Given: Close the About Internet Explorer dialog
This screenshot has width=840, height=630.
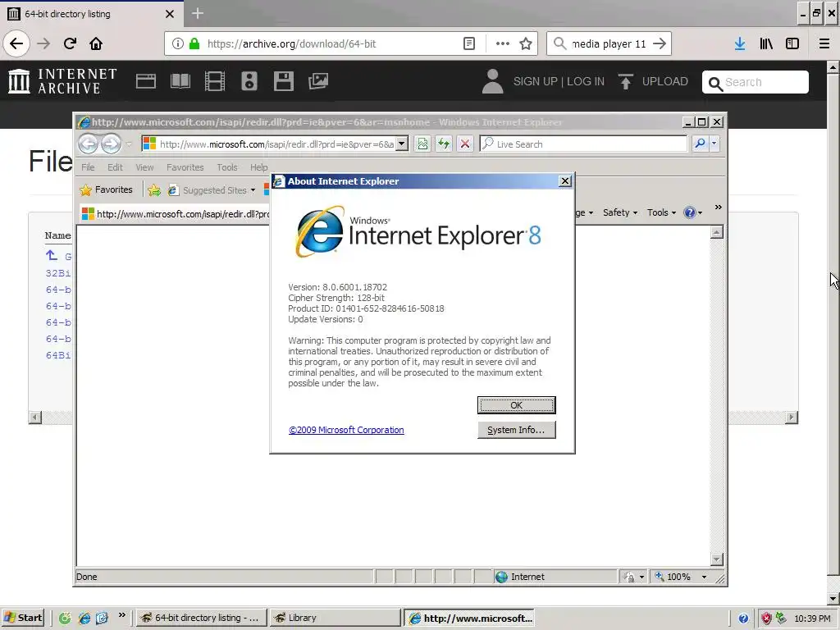Looking at the screenshot, I should 564,181.
